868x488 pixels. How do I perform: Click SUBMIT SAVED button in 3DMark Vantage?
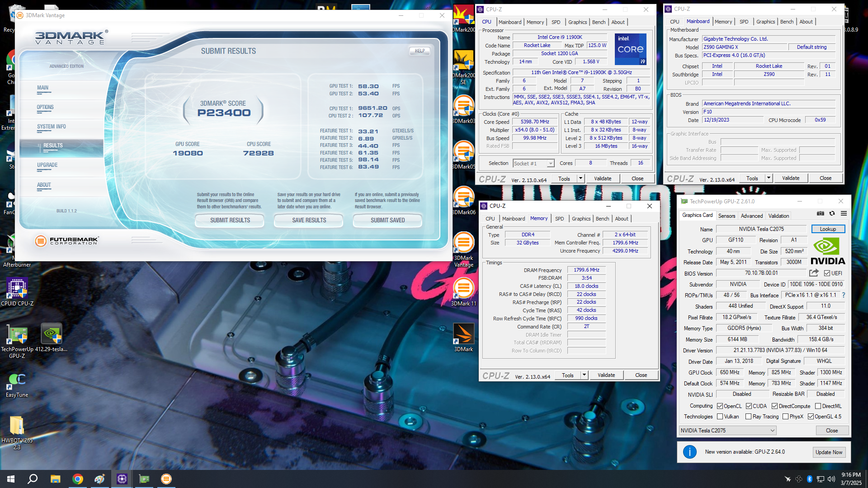click(x=388, y=221)
